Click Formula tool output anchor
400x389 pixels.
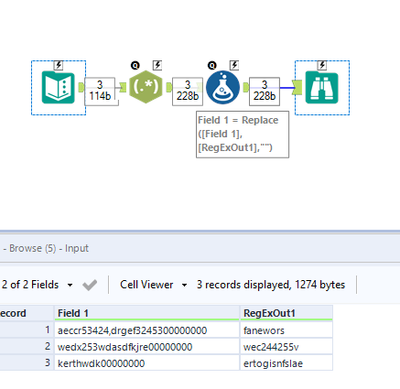pyautogui.click(x=246, y=87)
